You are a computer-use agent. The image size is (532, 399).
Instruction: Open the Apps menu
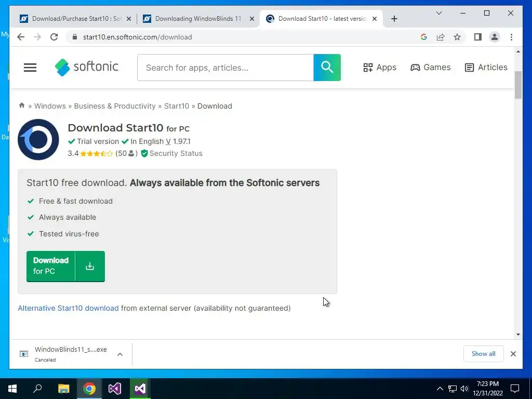coord(380,67)
